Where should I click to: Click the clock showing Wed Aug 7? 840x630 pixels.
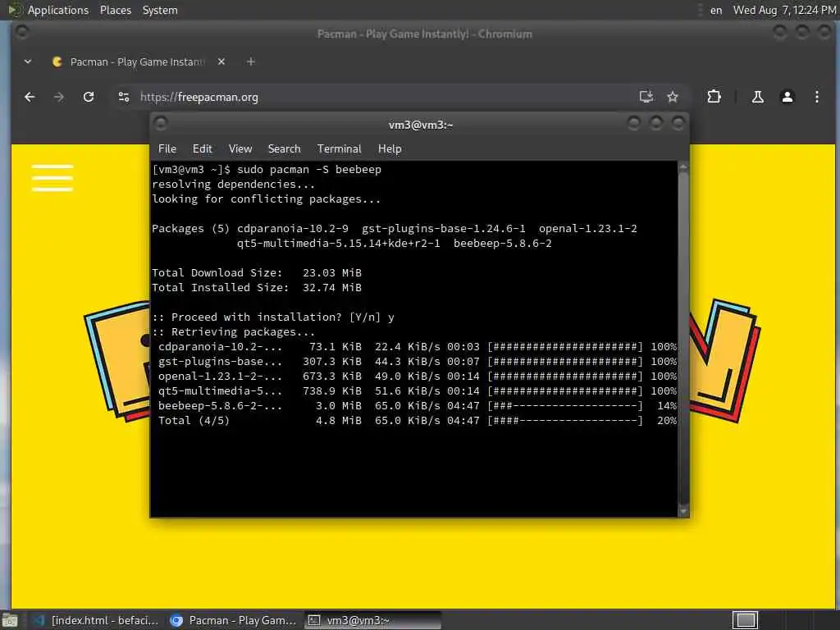pyautogui.click(x=784, y=10)
